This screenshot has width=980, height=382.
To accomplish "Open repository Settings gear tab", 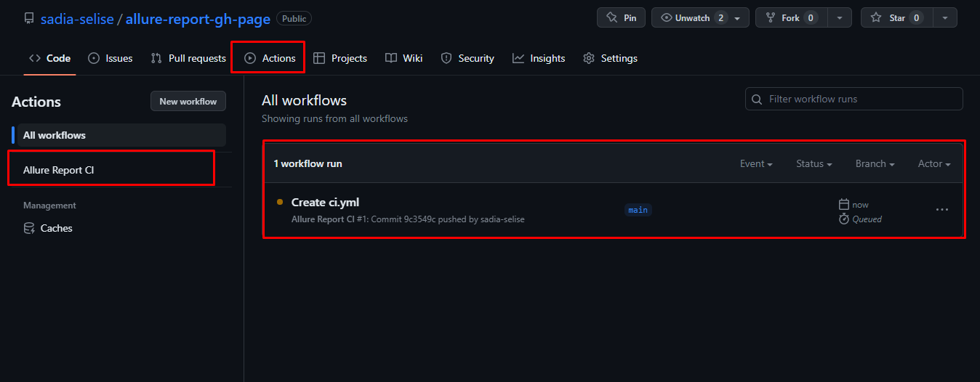I will pyautogui.click(x=611, y=58).
